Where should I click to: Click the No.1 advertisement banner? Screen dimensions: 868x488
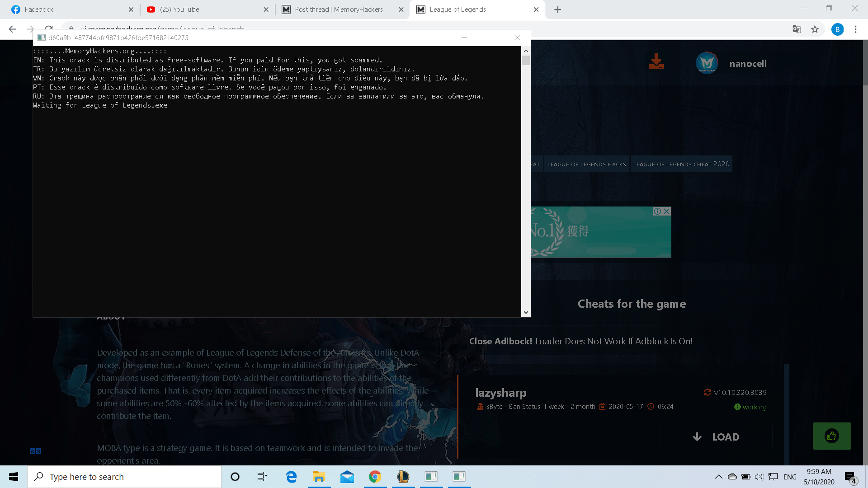[601, 232]
